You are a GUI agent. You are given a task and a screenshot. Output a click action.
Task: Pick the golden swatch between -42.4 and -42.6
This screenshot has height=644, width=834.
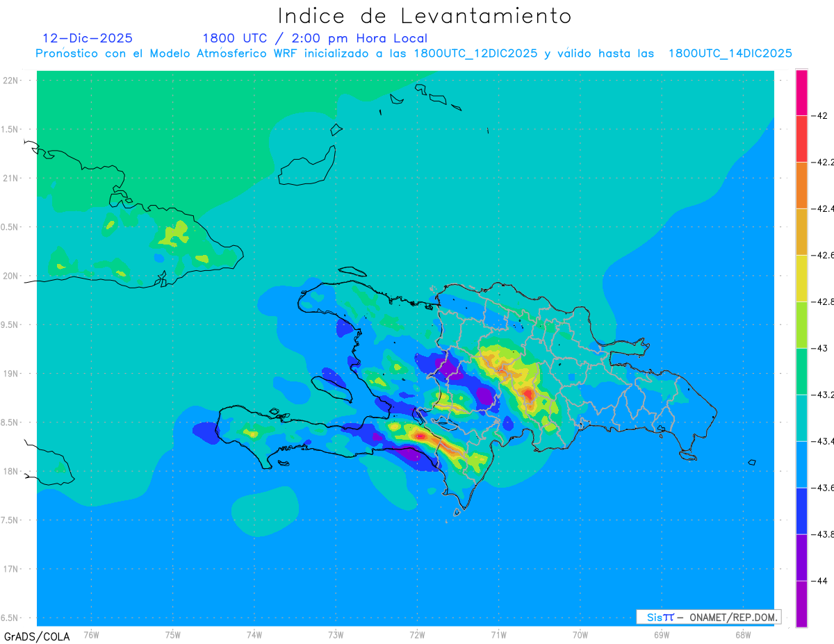[x=801, y=232]
